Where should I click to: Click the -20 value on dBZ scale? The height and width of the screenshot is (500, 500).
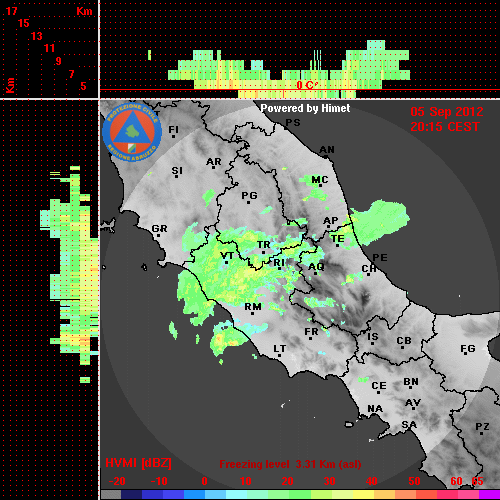(x=117, y=481)
